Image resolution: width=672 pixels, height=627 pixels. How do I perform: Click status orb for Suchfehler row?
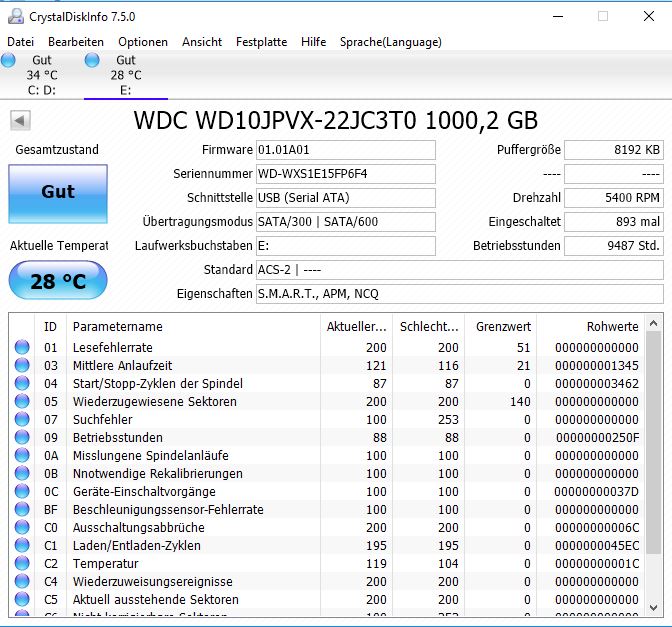[22, 419]
